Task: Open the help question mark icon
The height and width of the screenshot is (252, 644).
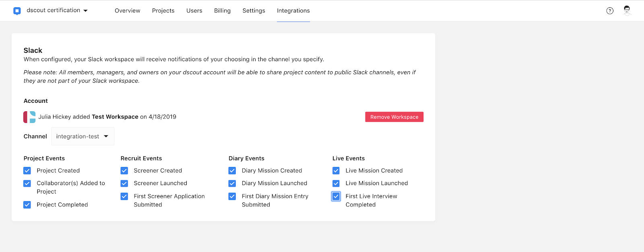Action: [x=610, y=11]
